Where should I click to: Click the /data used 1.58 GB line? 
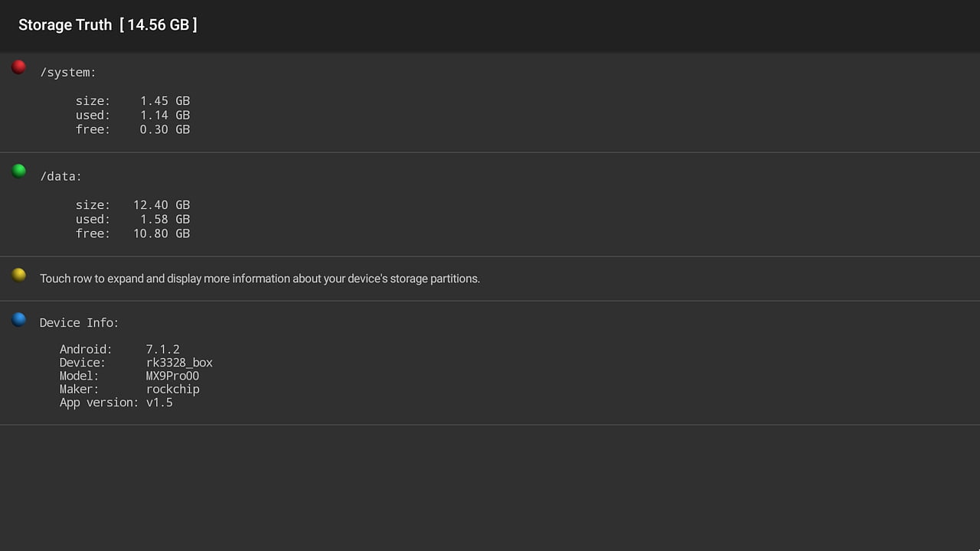coord(132,219)
